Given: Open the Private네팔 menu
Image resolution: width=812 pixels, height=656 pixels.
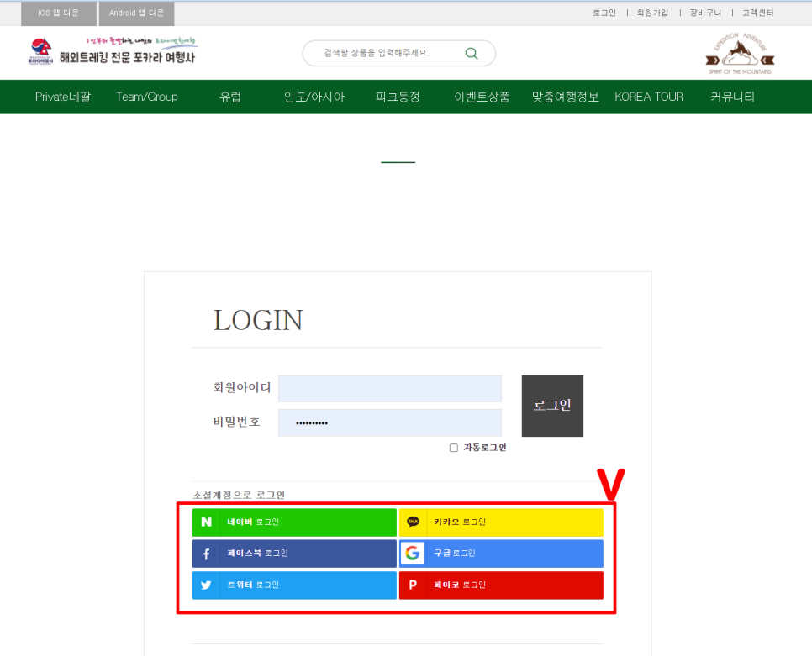Looking at the screenshot, I should 63,97.
